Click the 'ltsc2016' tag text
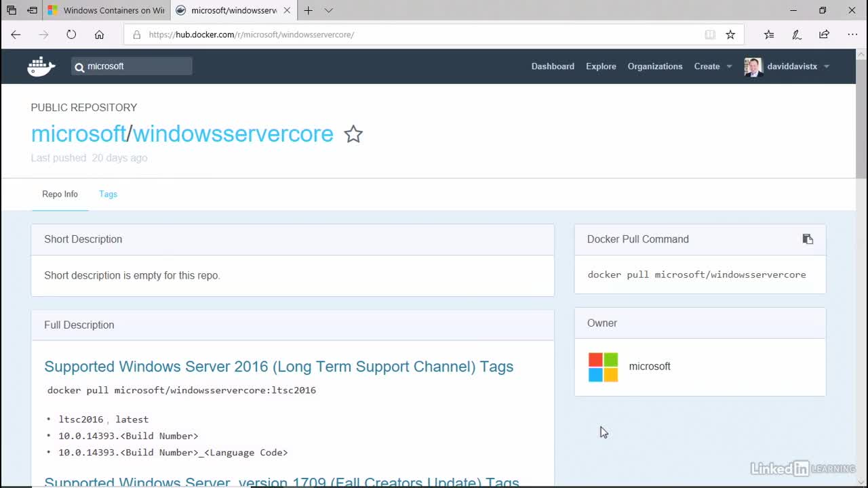Screen dimensions: 868x488 pos(81,420)
